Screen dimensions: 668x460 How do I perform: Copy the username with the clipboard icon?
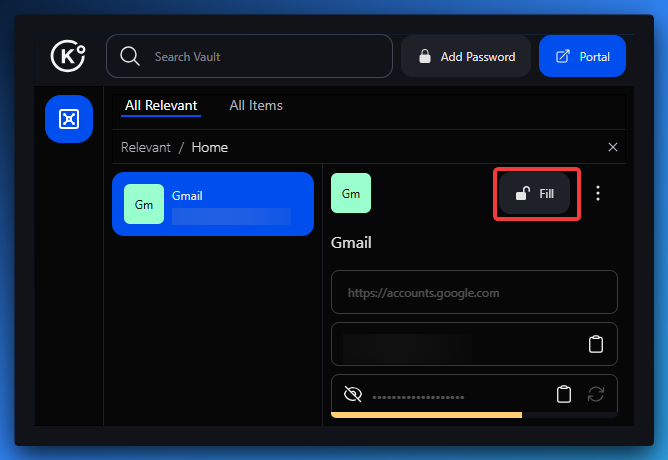tap(596, 345)
